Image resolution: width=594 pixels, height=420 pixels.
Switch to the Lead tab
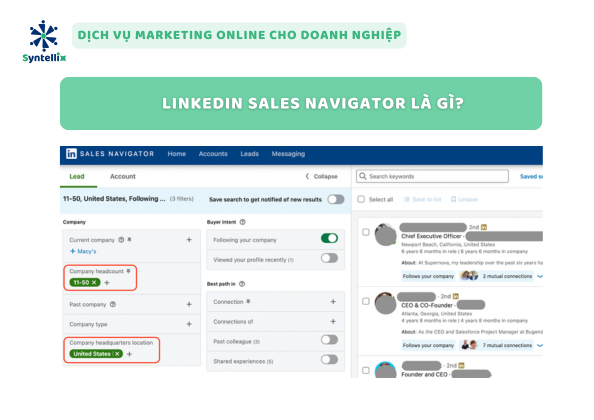pyautogui.click(x=77, y=176)
